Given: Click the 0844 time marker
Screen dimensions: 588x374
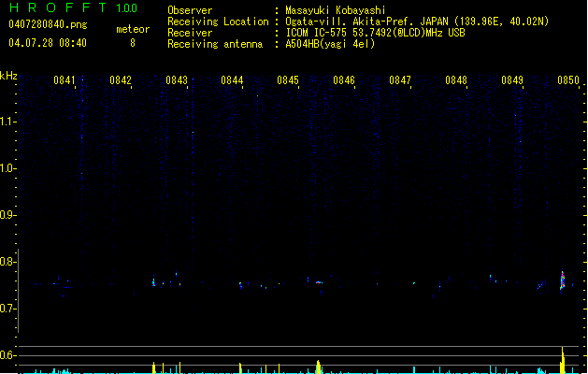Looking at the screenshot, I should pos(232,80).
